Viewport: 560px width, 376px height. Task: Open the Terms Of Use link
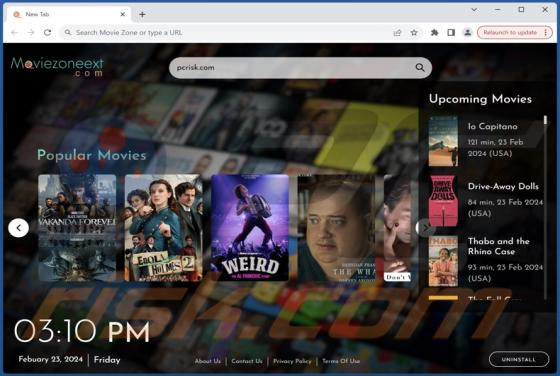tap(341, 361)
